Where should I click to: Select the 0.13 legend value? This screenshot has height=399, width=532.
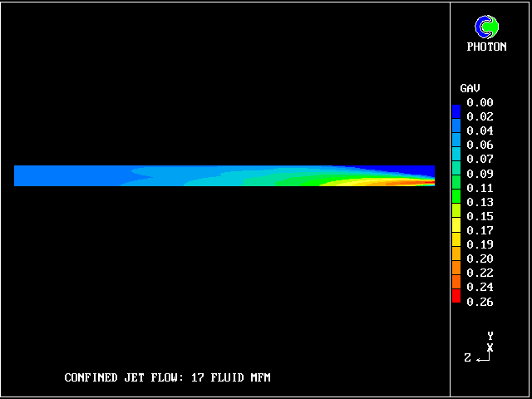pyautogui.click(x=480, y=202)
